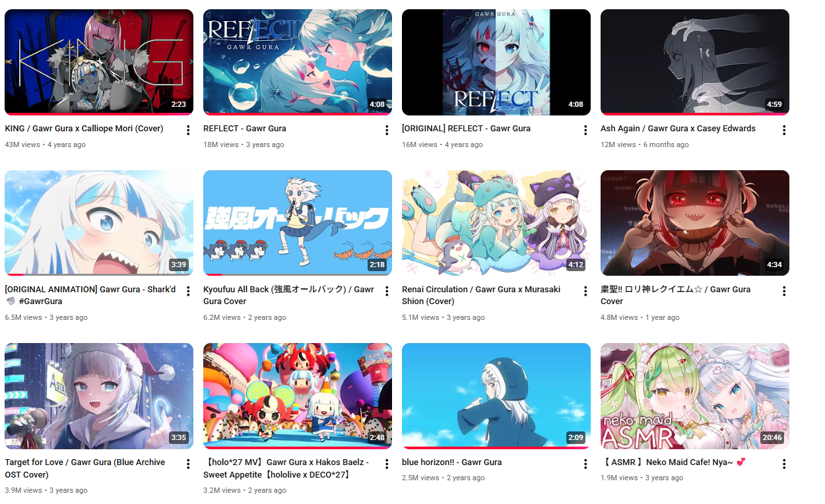Play the neko maid ASMR thumbnail
The image size is (825, 504).
point(695,396)
